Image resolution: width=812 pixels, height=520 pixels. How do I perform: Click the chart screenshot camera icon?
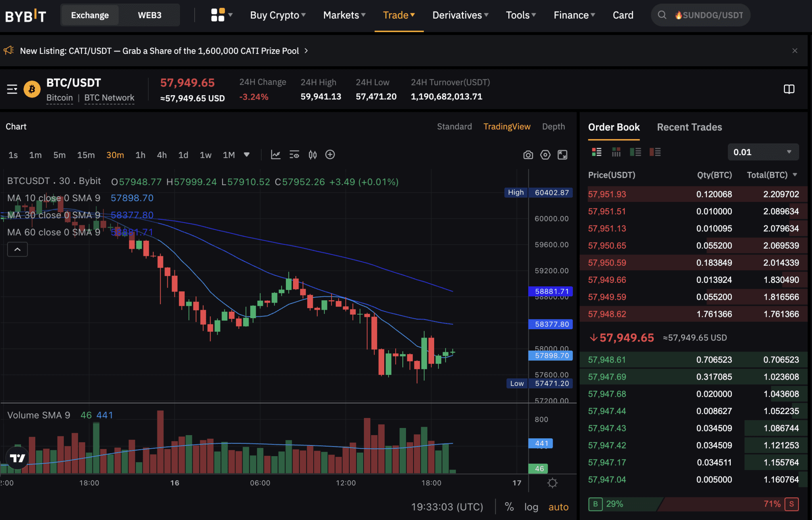pyautogui.click(x=528, y=155)
